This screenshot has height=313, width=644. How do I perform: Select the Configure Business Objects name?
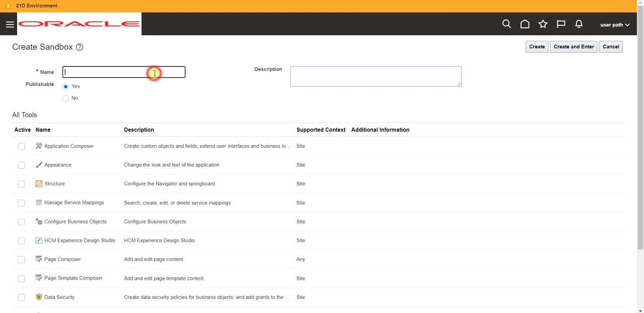[75, 221]
